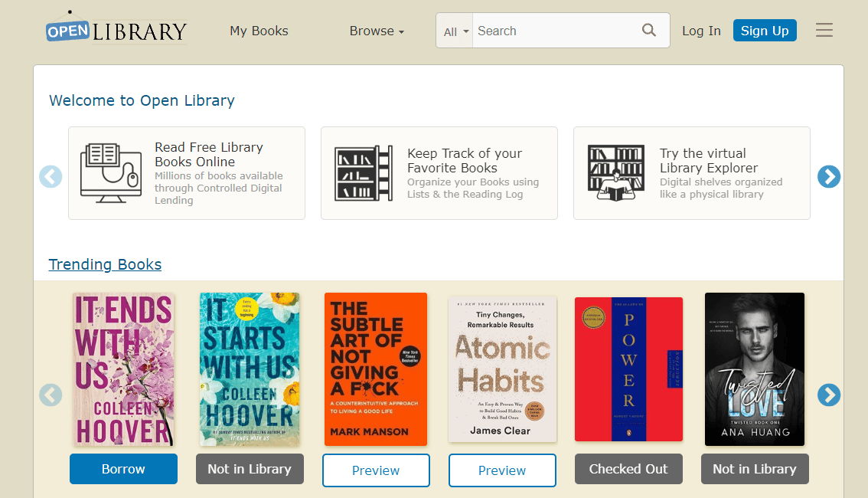Expand the Browse dropdown
The height and width of the screenshot is (498, 868).
coord(376,31)
